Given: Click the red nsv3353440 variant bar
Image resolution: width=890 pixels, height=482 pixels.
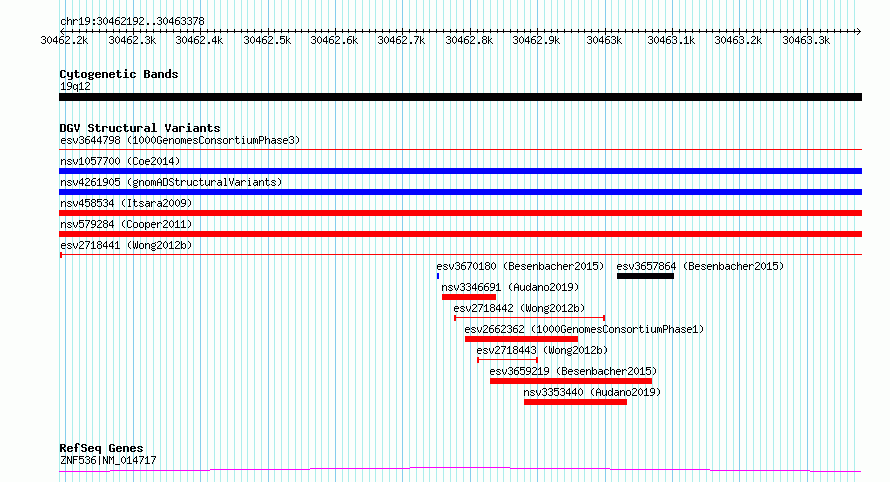Looking at the screenshot, I should [576, 402].
